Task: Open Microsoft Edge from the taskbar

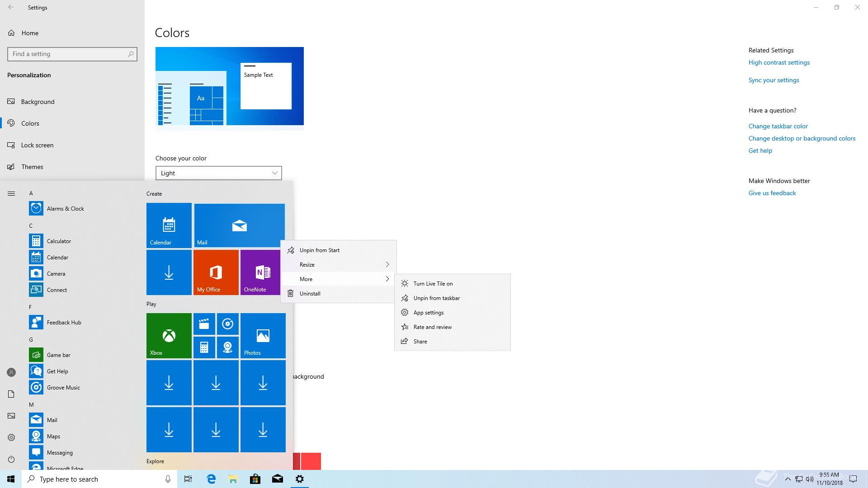Action: 211,479
